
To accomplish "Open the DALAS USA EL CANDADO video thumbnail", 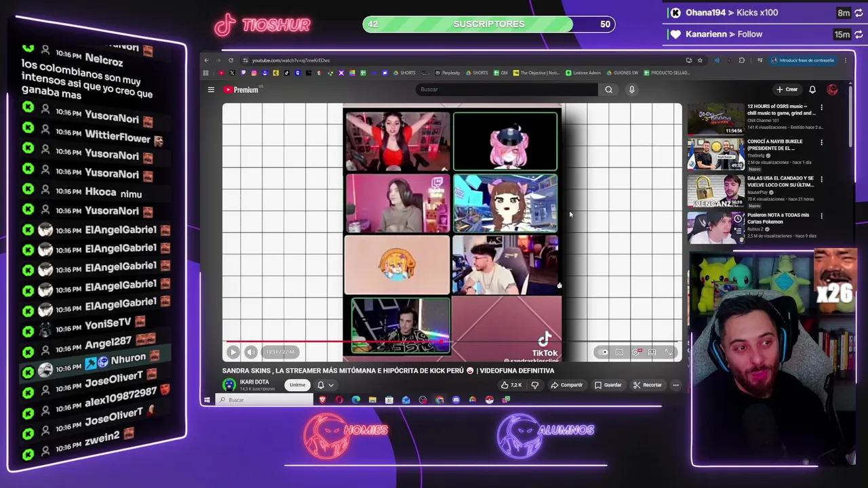I will coord(715,192).
